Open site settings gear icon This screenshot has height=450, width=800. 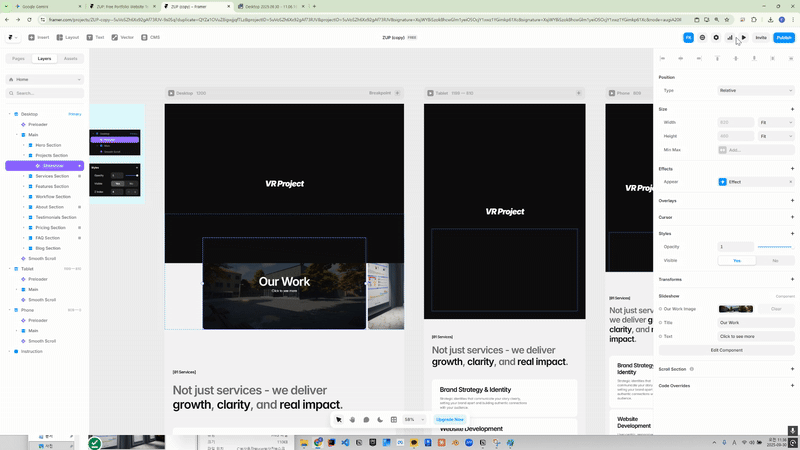click(716, 37)
